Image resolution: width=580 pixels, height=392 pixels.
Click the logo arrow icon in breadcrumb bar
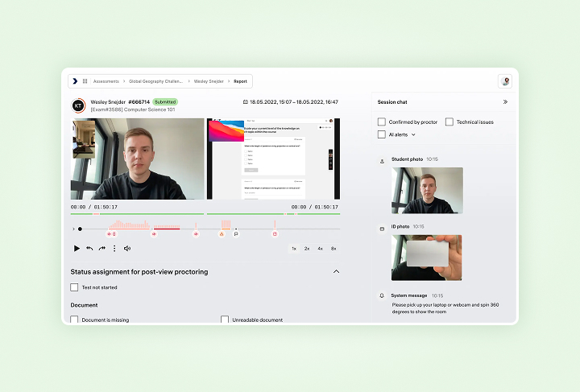tap(75, 81)
